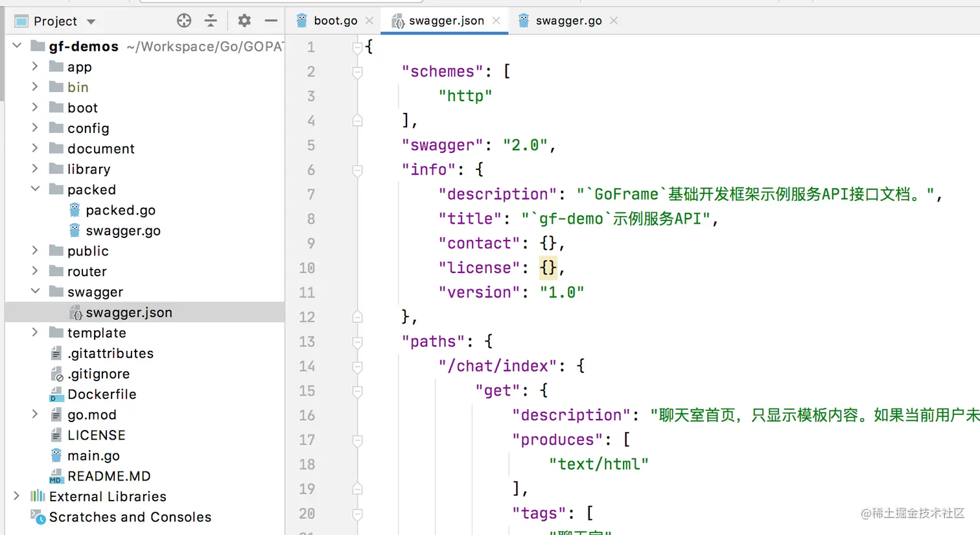Image resolution: width=980 pixels, height=535 pixels.
Task: Click the "http" scheme value
Action: click(465, 96)
